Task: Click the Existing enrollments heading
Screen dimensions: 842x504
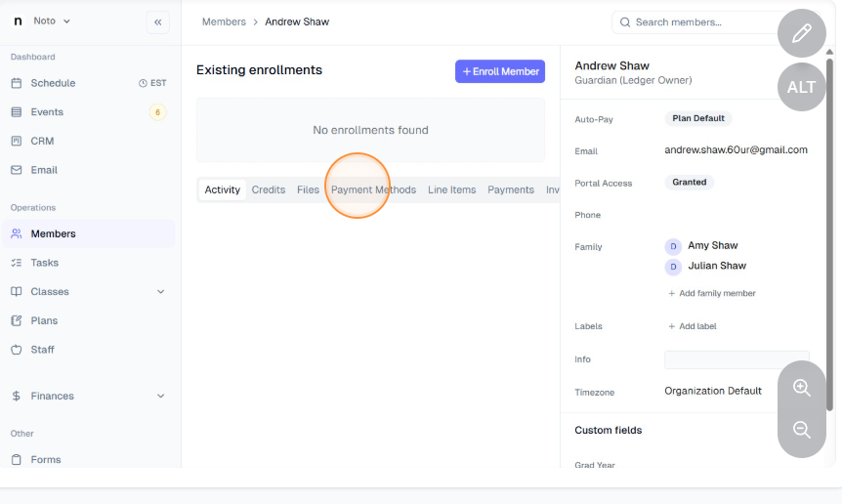Action: pyautogui.click(x=259, y=70)
